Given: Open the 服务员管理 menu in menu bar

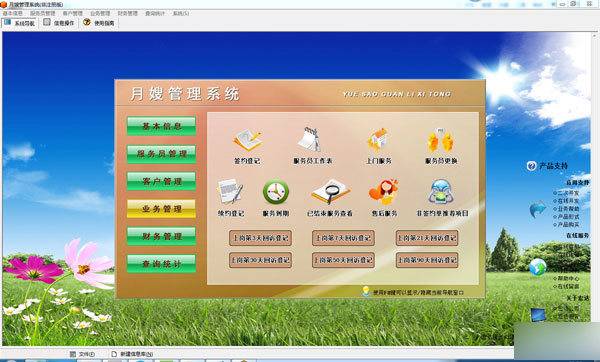Looking at the screenshot, I should tap(42, 13).
